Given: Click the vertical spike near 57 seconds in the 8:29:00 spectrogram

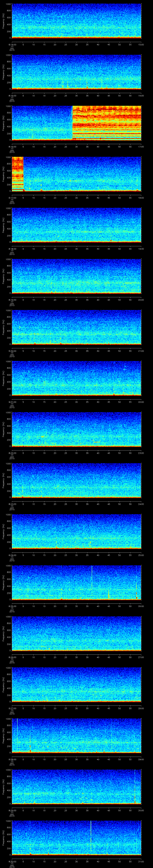Looking at the screenshot, I should click(135, 786).
